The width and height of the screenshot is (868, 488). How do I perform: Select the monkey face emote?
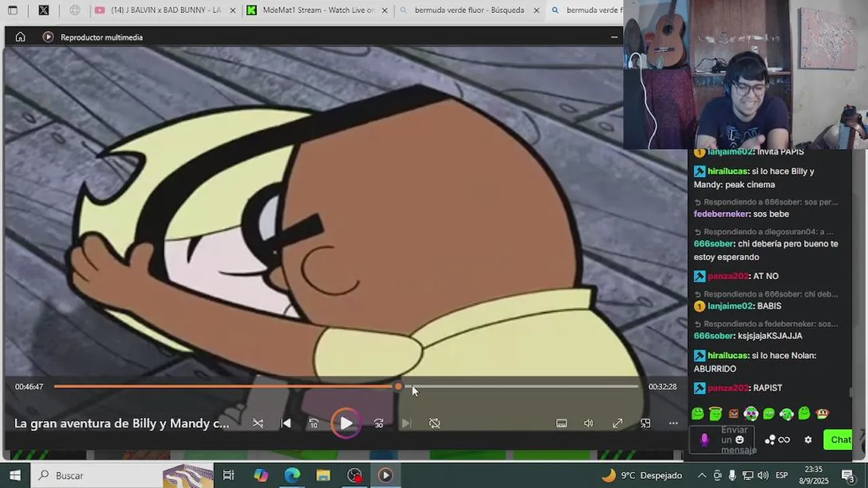[x=822, y=413]
